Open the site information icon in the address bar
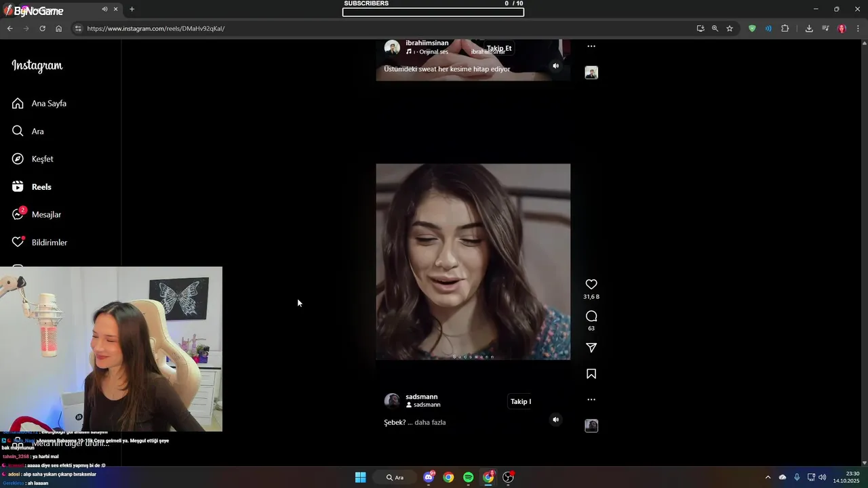 (x=78, y=28)
